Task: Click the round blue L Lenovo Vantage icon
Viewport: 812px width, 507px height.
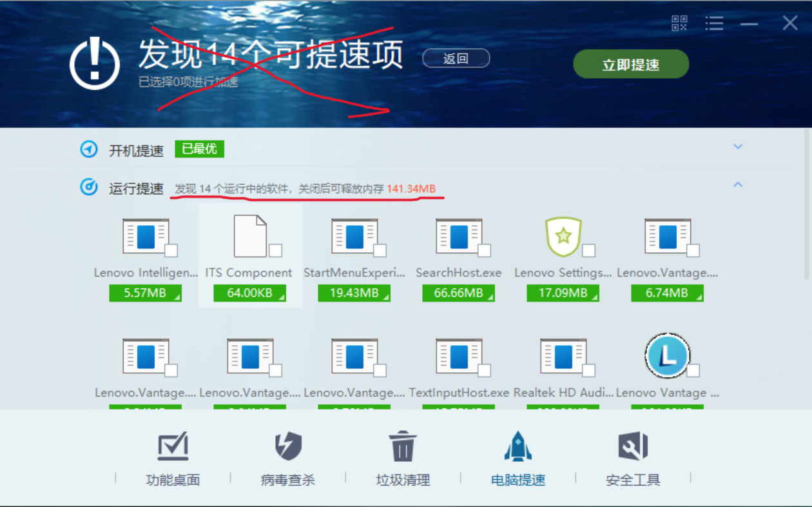Action: [x=668, y=356]
